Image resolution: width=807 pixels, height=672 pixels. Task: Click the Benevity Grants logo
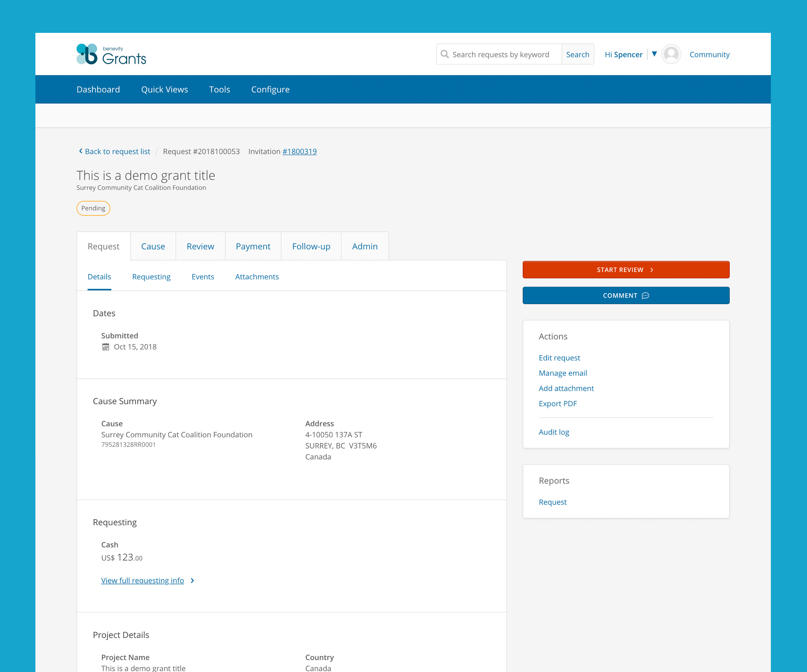click(112, 54)
